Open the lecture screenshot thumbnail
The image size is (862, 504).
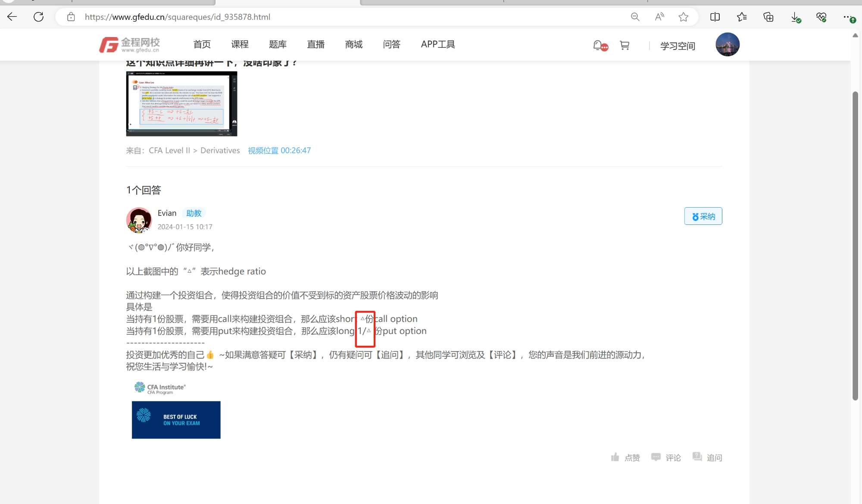(181, 104)
